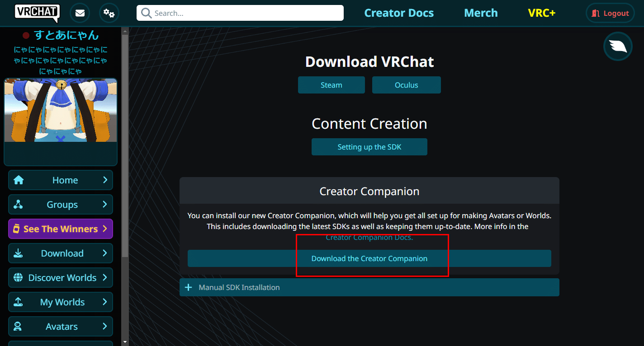Click the settings gear icon
Screen dimensions: 644x346
[109, 13]
